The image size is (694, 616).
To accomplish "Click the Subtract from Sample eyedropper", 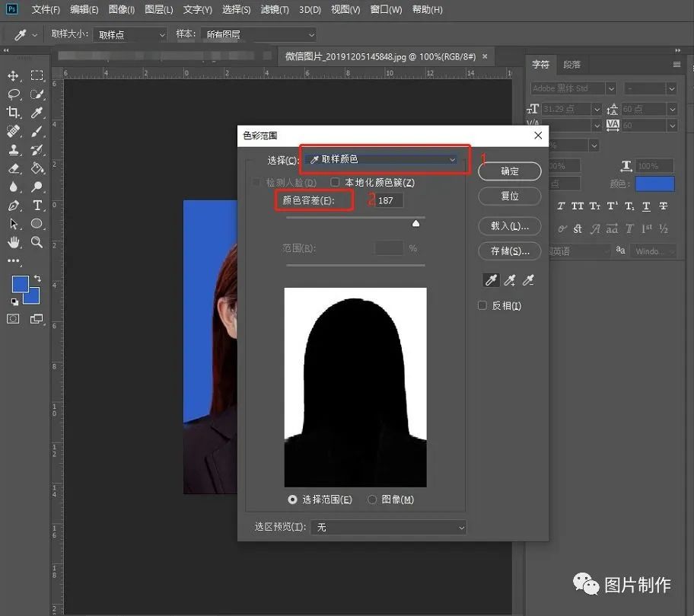I will point(528,281).
